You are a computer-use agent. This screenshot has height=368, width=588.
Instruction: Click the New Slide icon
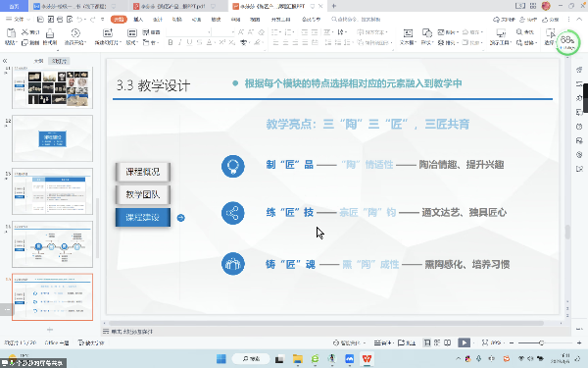[x=108, y=33]
